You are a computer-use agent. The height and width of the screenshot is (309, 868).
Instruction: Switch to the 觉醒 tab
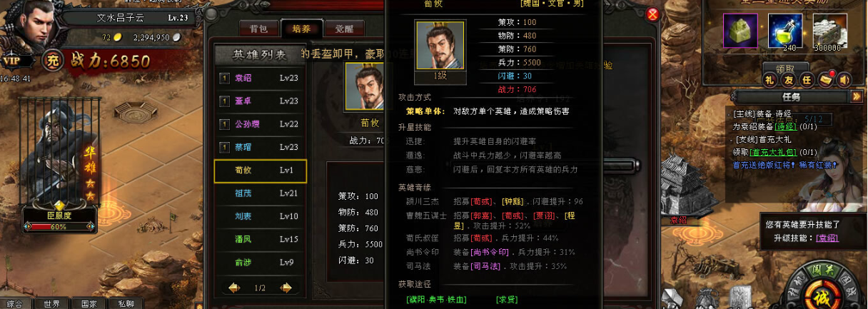click(344, 29)
